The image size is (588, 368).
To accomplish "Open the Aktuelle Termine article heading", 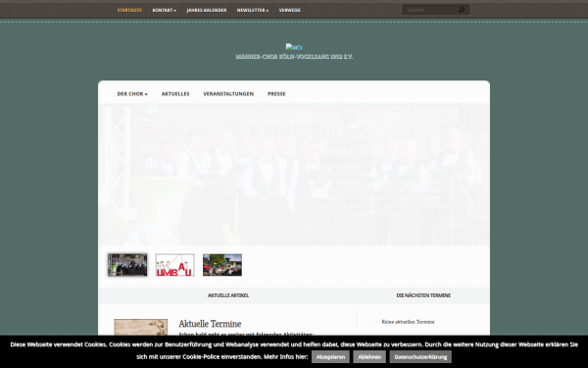I will (x=210, y=324).
